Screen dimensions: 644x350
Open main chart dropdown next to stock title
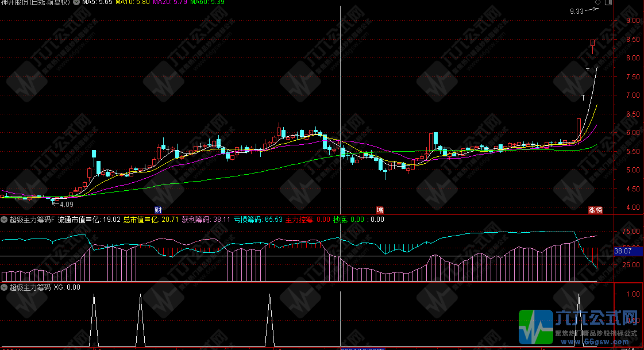click(x=76, y=2)
